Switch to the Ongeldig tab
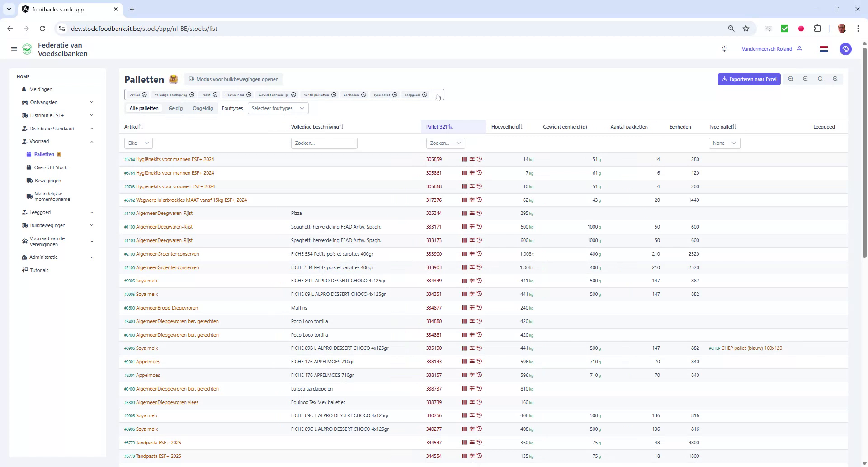Screen dimensions: 868x467 [x=203, y=108]
